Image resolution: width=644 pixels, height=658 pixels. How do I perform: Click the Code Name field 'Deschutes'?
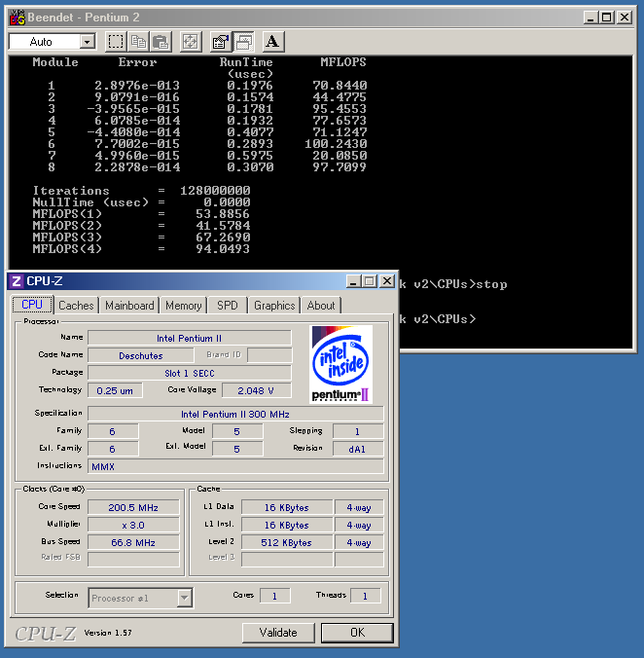141,356
